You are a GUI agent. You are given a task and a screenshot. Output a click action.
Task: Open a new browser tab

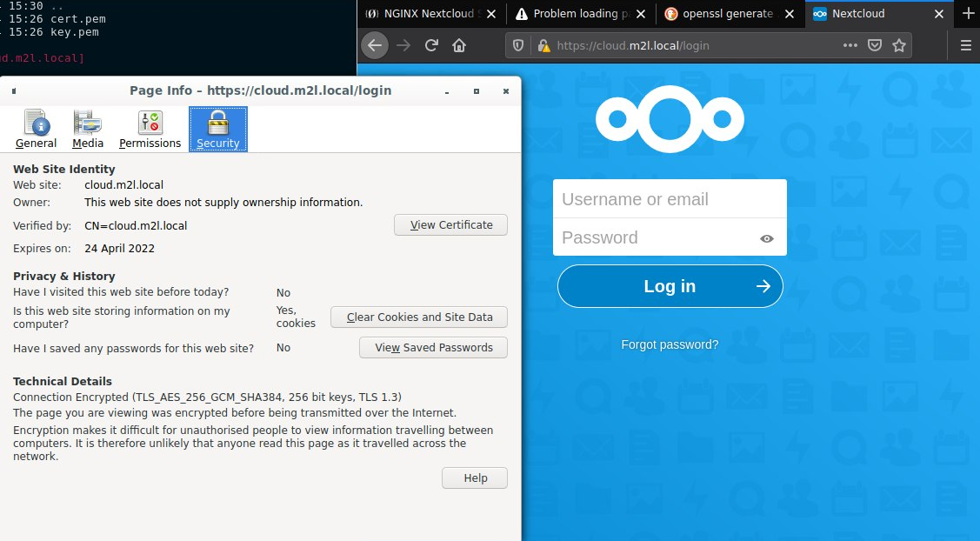968,14
